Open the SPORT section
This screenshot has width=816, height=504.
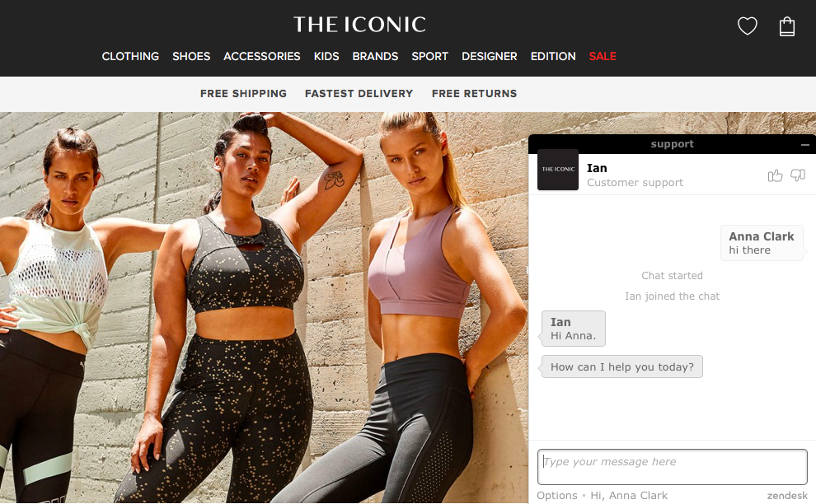pyautogui.click(x=430, y=56)
